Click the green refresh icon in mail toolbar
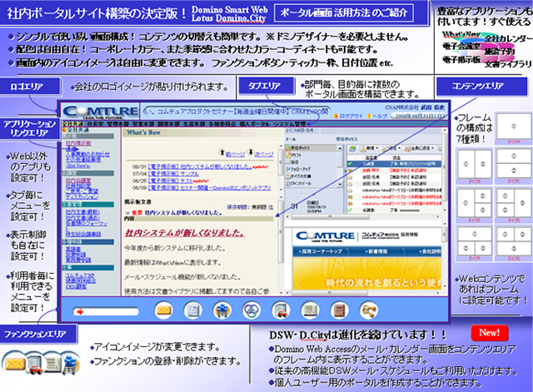 (353, 148)
